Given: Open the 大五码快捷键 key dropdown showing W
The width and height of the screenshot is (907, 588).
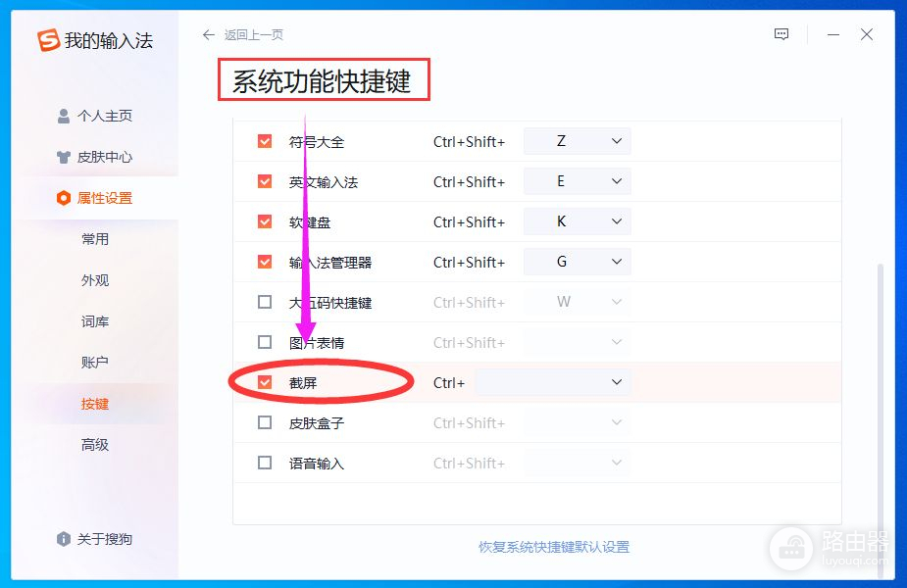Looking at the screenshot, I should 577,302.
